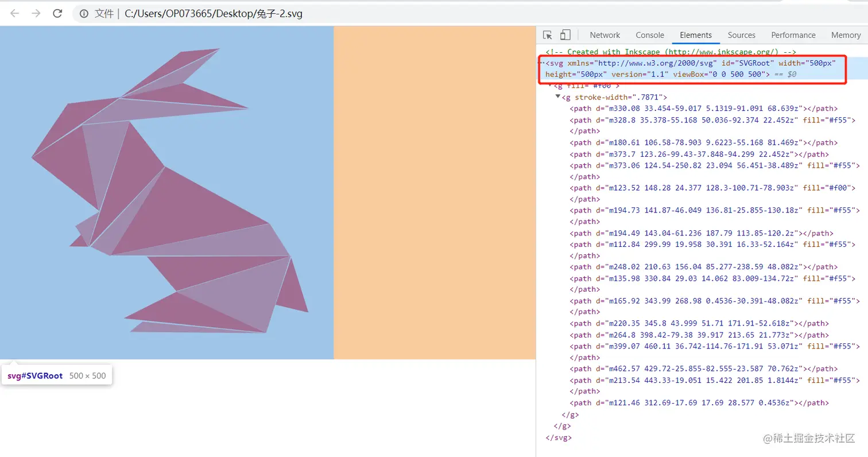The image size is (868, 457).
Task: Select the Elements tab
Action: click(696, 35)
